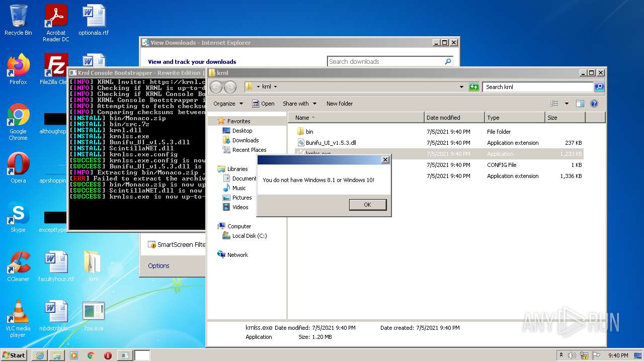Viewport: 644px width, 362px height.
Task: Open the Share with dropdown
Action: [299, 104]
